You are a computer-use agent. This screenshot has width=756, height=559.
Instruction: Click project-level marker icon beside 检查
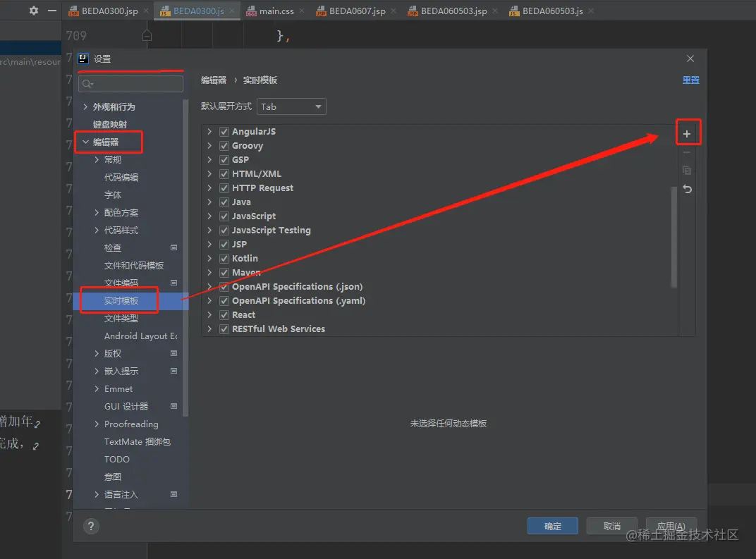click(174, 247)
